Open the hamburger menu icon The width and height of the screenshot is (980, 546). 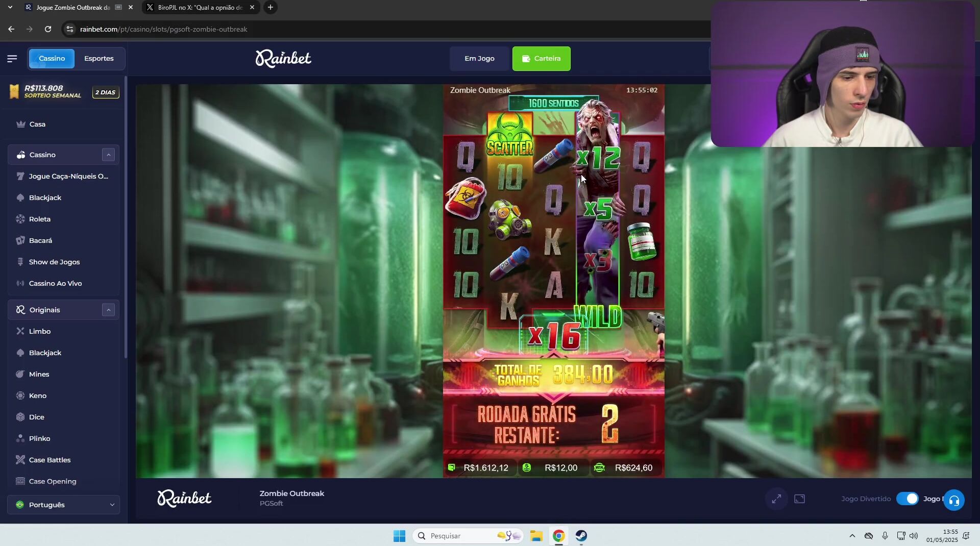(12, 59)
